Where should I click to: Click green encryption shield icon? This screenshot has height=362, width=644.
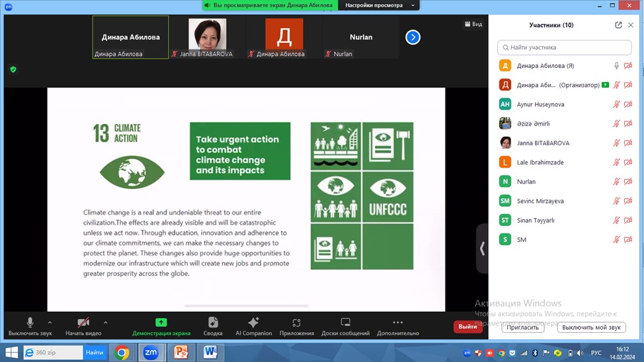point(13,69)
